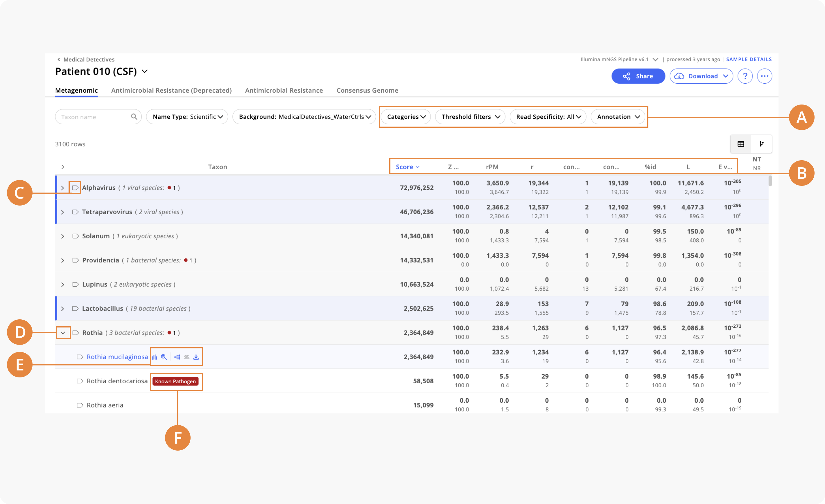Viewport: 825px width, 504px height.
Task: Expand all rows using the Taxon header chevron
Action: 63,167
